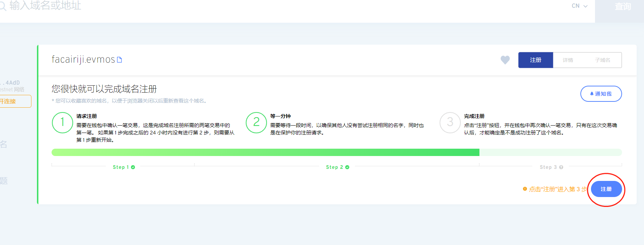This screenshot has height=245, width=644.
Task: Click the step 1 numbered circle
Action: point(63,122)
